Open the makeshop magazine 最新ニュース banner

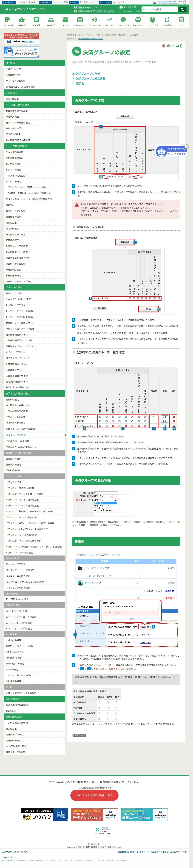(144, 815)
